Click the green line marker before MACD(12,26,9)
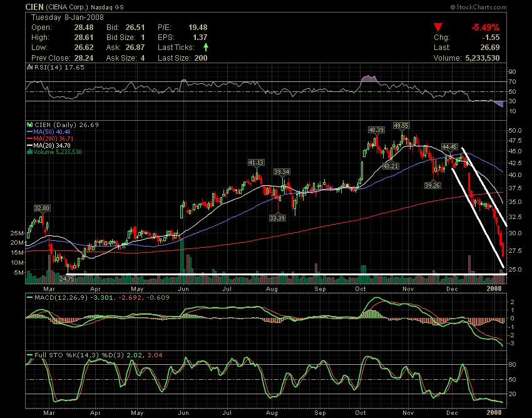The width and height of the screenshot is (532, 418). [x=29, y=298]
